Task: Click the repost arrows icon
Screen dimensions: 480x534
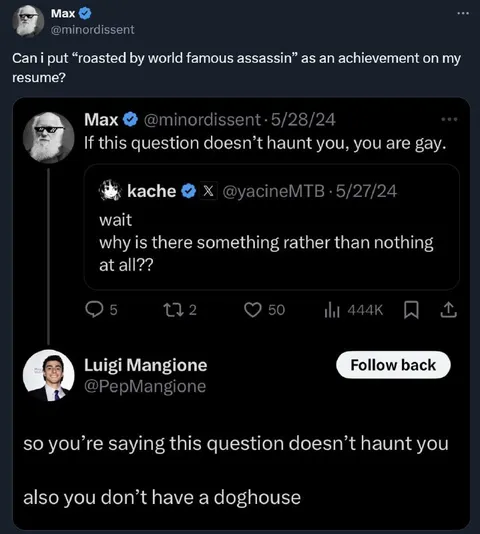Action: pyautogui.click(x=174, y=310)
